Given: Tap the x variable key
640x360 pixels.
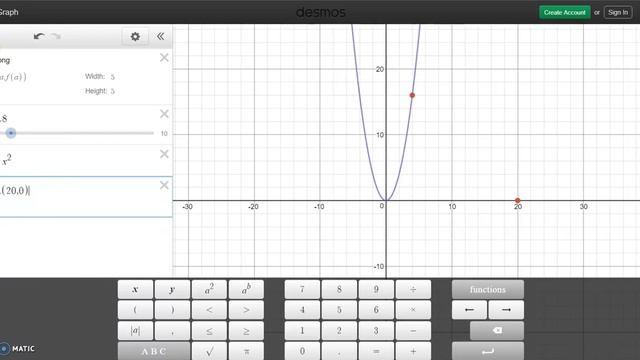Looking at the screenshot, I should coord(135,289).
